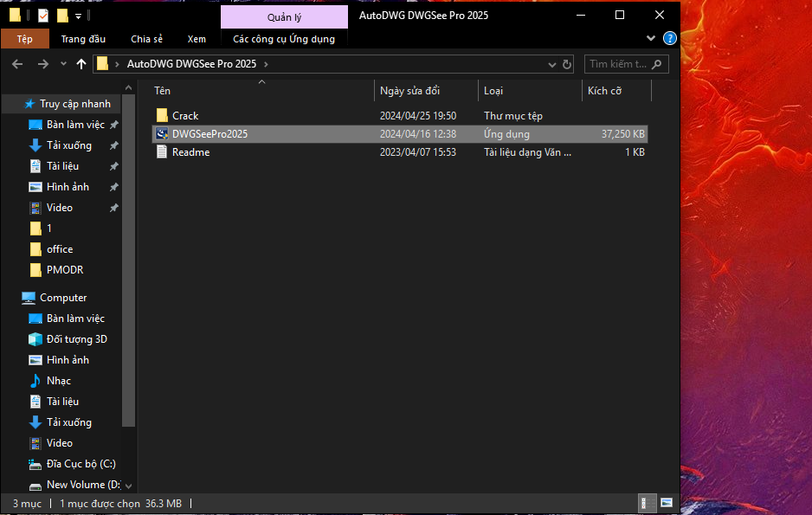Open Tải xuống under Computer
Screen dimensions: 812x515
pos(68,422)
